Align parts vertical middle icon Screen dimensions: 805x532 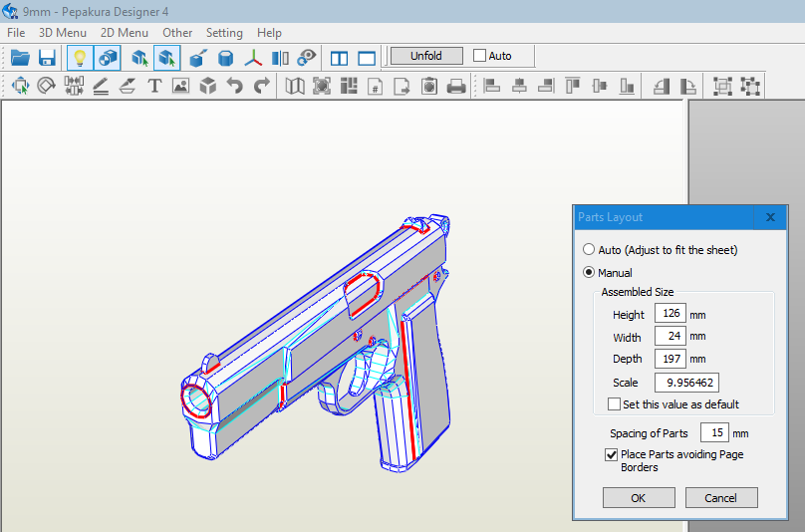click(600, 86)
